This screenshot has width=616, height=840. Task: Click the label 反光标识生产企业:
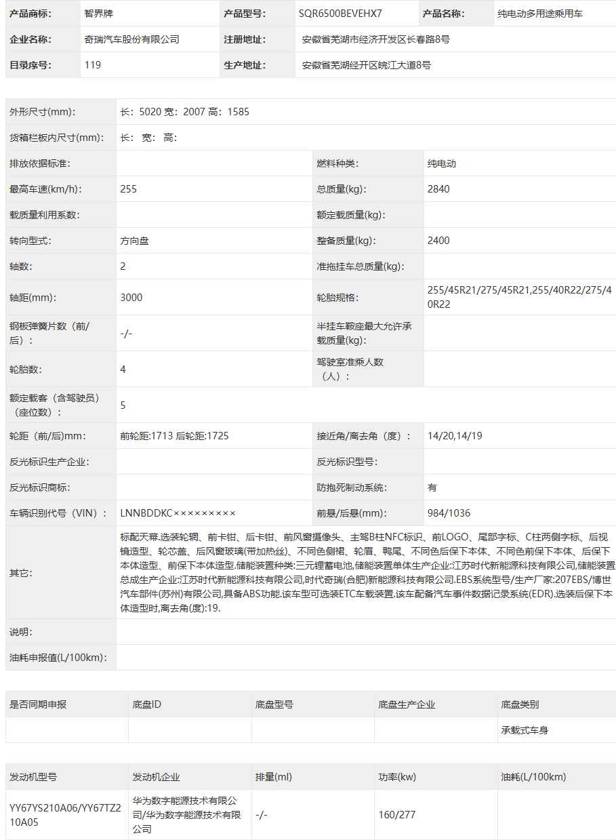[49, 462]
